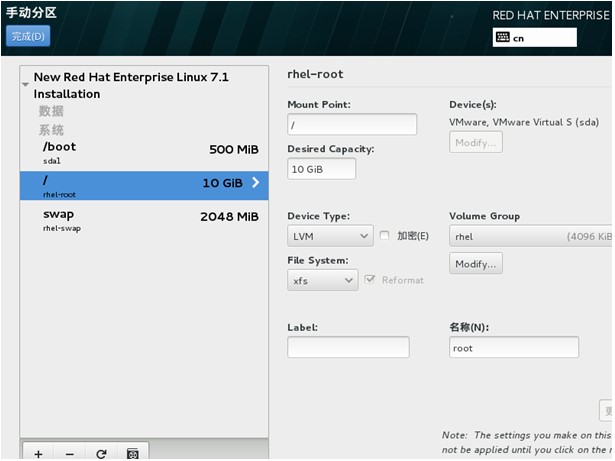The height and width of the screenshot is (461, 615).
Task: Enable the 加密(E) encryption checkbox
Action: [385, 236]
